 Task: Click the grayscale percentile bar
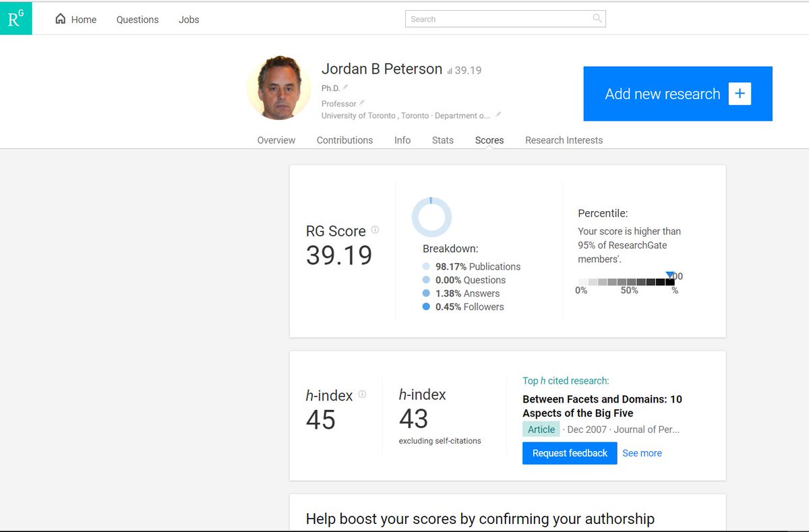[x=626, y=282]
